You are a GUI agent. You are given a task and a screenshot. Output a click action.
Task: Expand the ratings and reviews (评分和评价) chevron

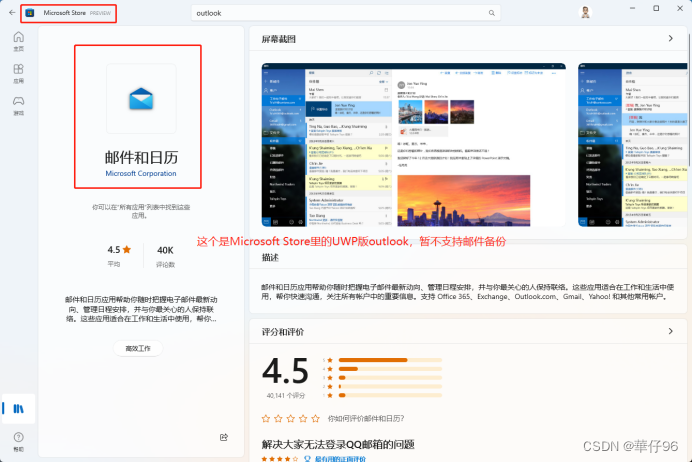point(670,331)
